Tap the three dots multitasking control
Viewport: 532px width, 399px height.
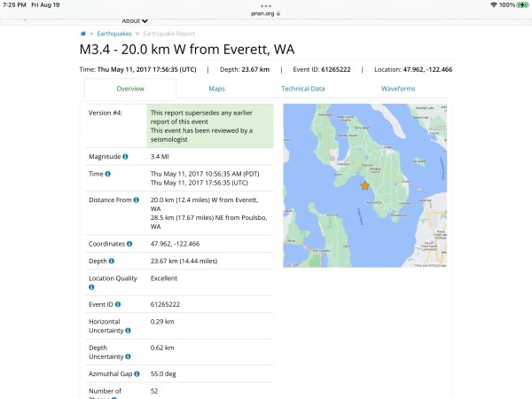coord(266,5)
